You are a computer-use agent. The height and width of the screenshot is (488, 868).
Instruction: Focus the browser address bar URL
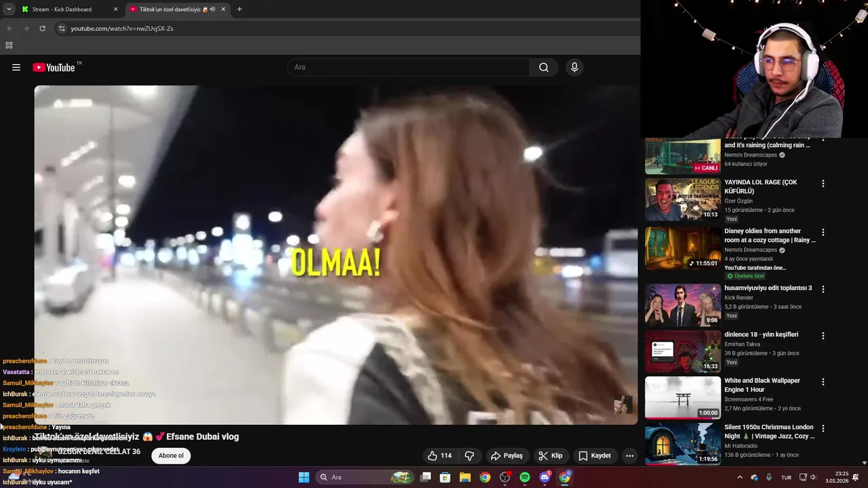122,28
